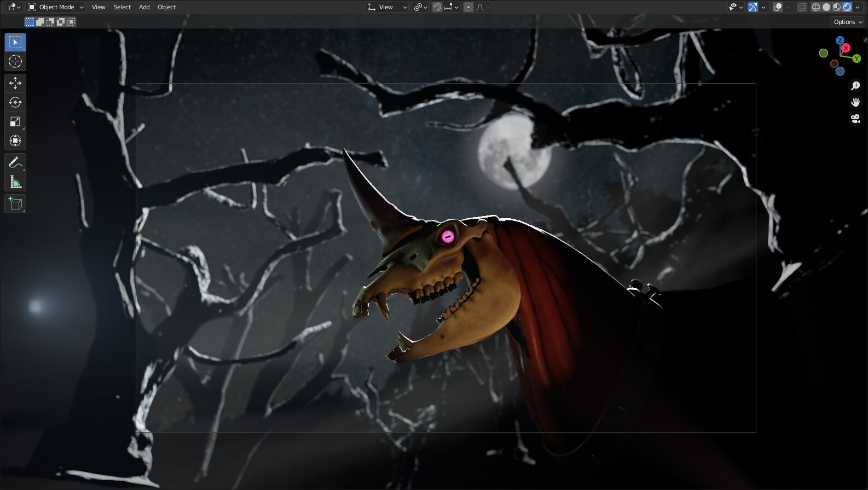This screenshot has width=868, height=490.
Task: Set selection mode to subtract
Action: point(50,22)
